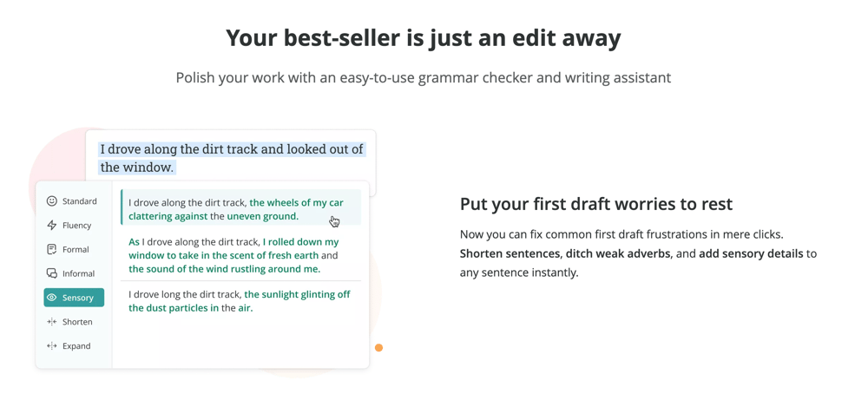Click the Sensory eye icon
The height and width of the screenshot is (394, 868).
tap(52, 298)
